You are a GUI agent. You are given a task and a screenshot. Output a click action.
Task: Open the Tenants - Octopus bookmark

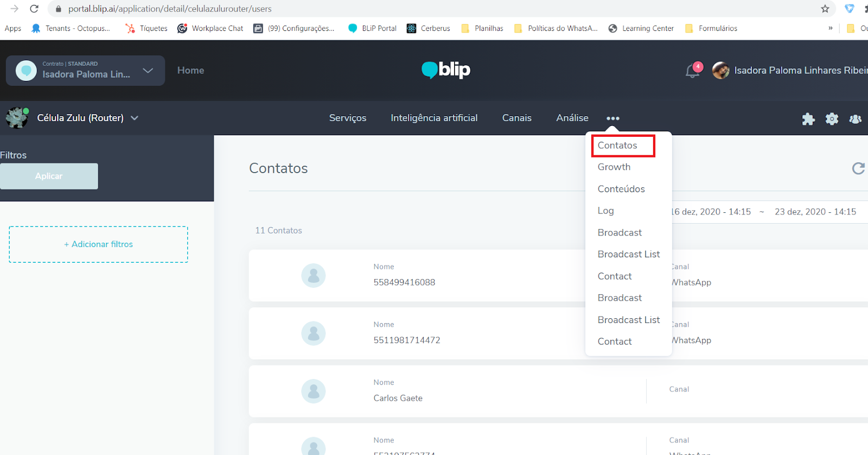[x=71, y=28]
